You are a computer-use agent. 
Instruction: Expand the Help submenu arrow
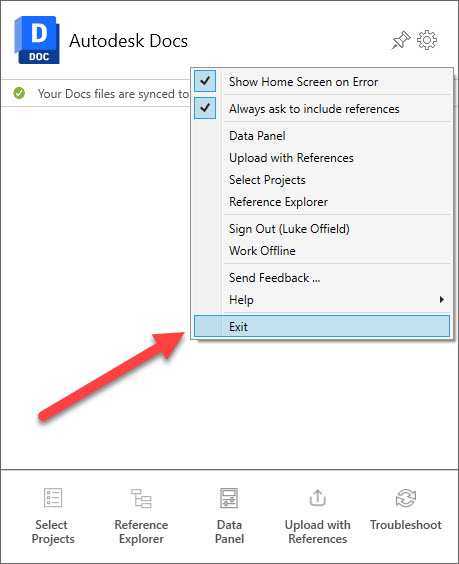(x=442, y=300)
